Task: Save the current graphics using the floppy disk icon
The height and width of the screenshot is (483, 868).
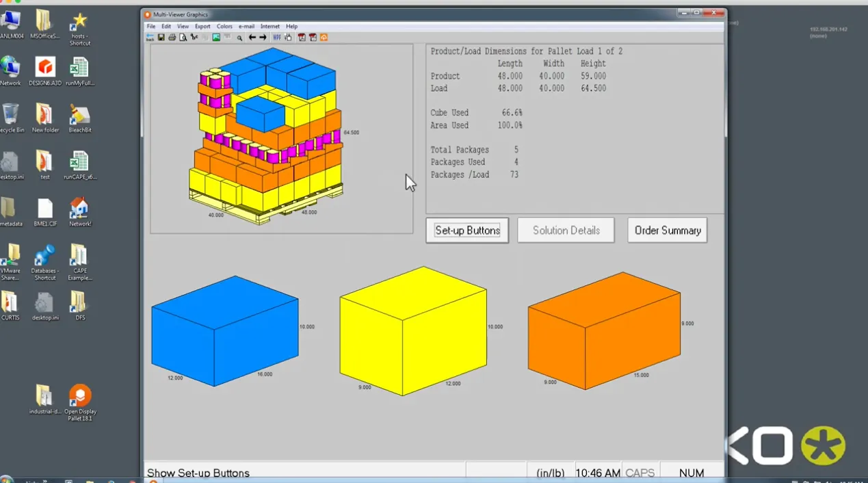Action: tap(161, 37)
